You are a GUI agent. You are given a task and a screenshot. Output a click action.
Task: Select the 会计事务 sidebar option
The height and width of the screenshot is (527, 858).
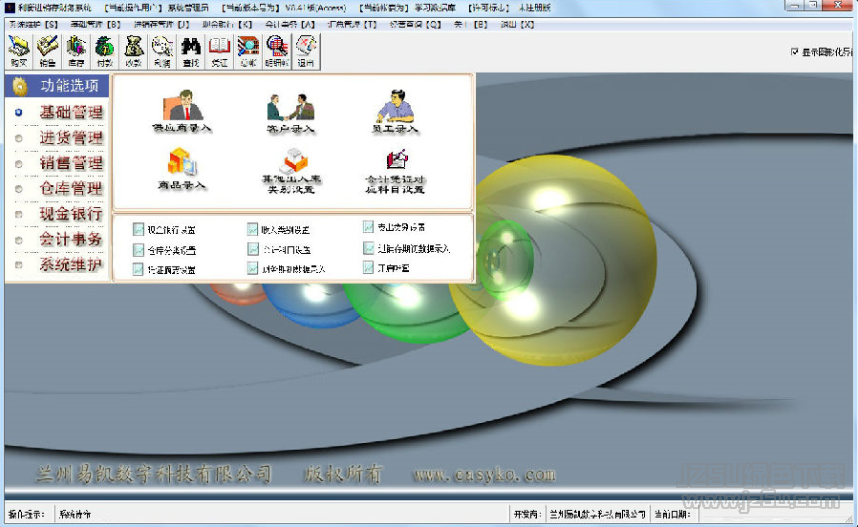(x=71, y=239)
